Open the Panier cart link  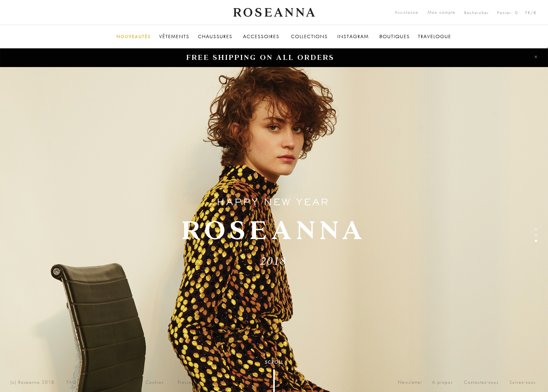[x=507, y=13]
